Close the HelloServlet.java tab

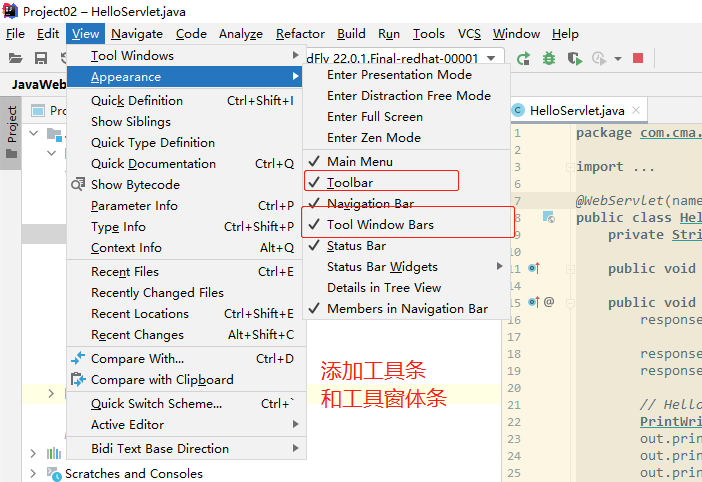coord(636,110)
